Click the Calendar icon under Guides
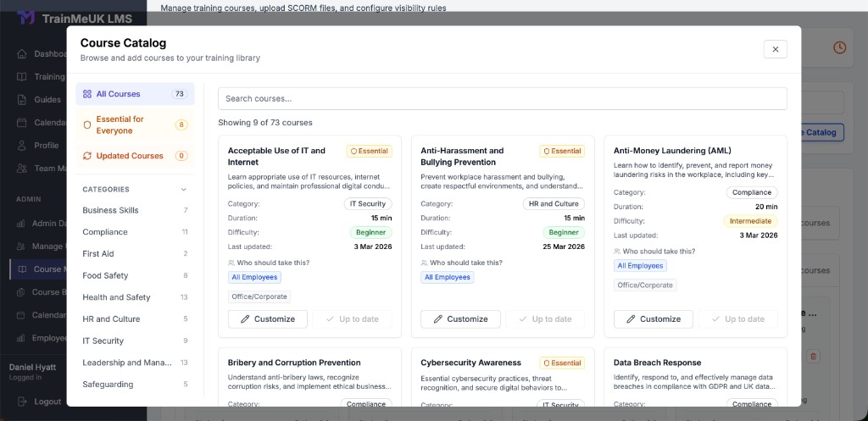Viewport: 868px width, 421px height. [21, 122]
